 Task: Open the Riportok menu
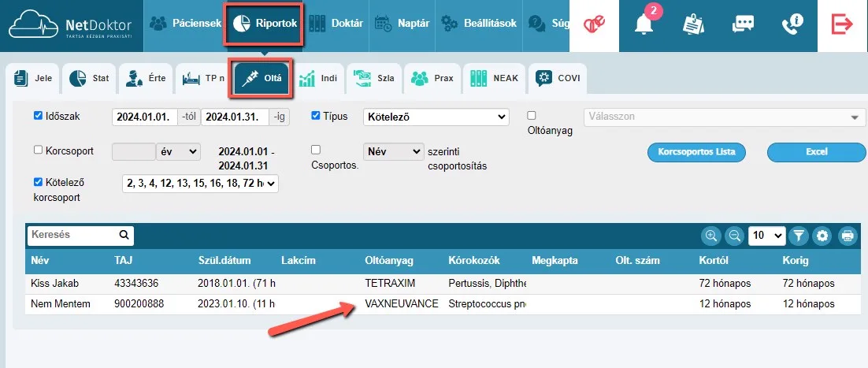pos(264,24)
